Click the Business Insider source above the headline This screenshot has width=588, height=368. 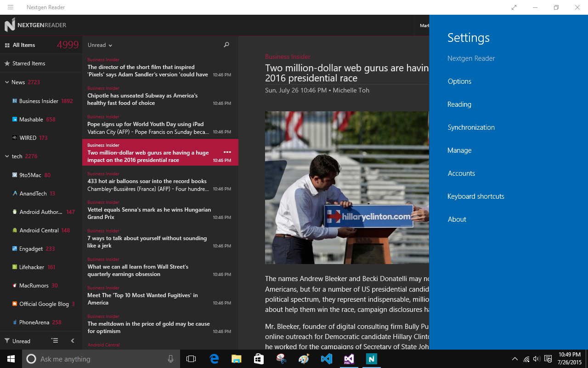pos(288,57)
